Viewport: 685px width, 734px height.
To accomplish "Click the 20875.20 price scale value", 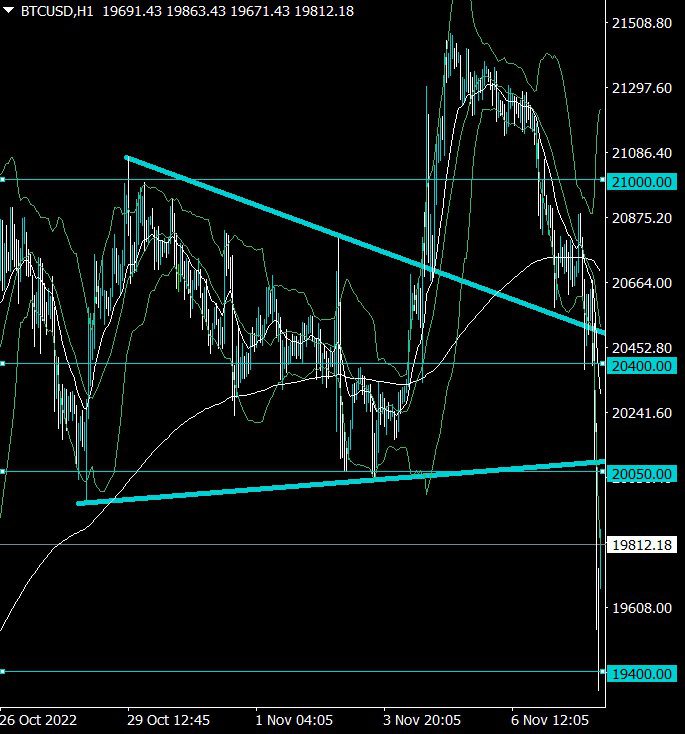I will coord(641,218).
